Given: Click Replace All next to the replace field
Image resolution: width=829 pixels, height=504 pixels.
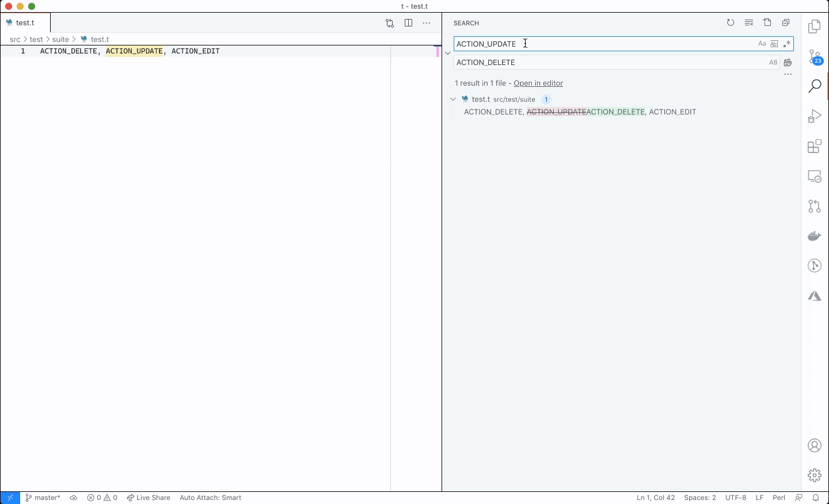Looking at the screenshot, I should coord(788,62).
